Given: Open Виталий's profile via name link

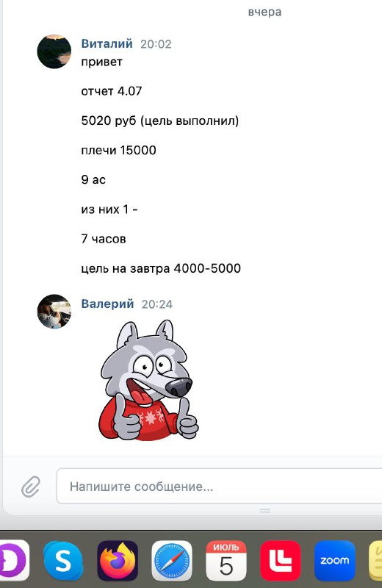Looking at the screenshot, I should [x=107, y=43].
